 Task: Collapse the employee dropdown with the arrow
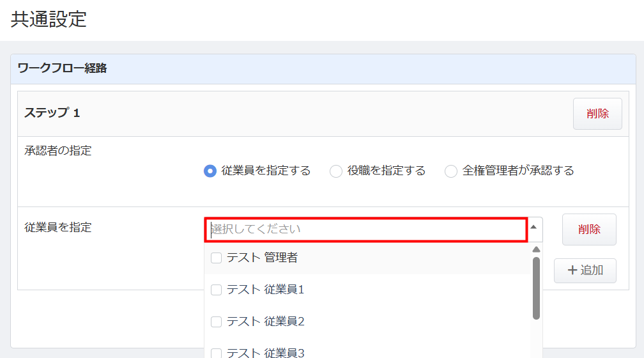click(x=533, y=227)
